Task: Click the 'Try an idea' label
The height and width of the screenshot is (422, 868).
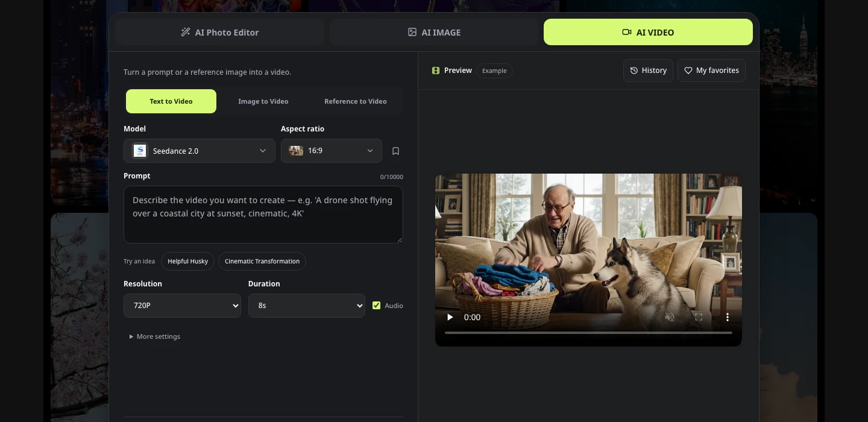Action: 139,261
